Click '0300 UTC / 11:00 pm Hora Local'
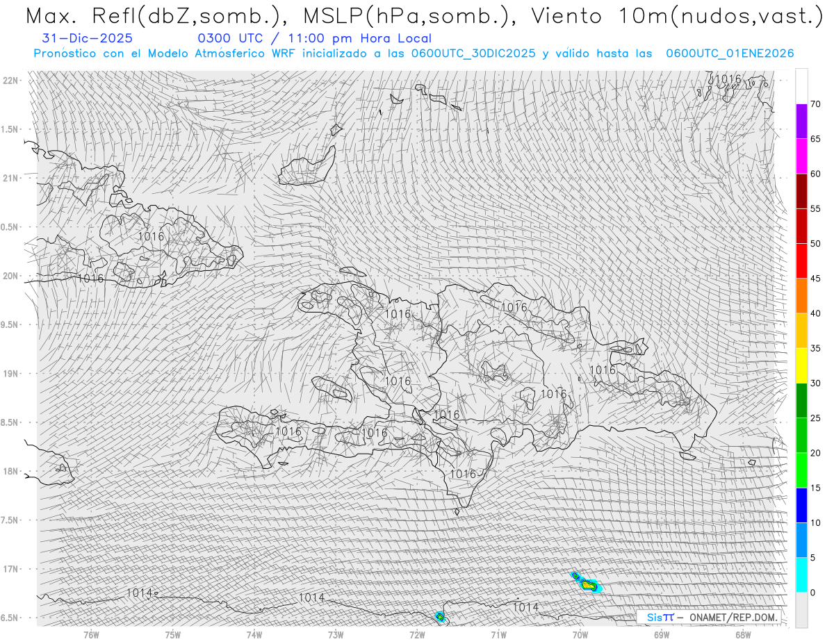The image size is (834, 644). point(315,39)
